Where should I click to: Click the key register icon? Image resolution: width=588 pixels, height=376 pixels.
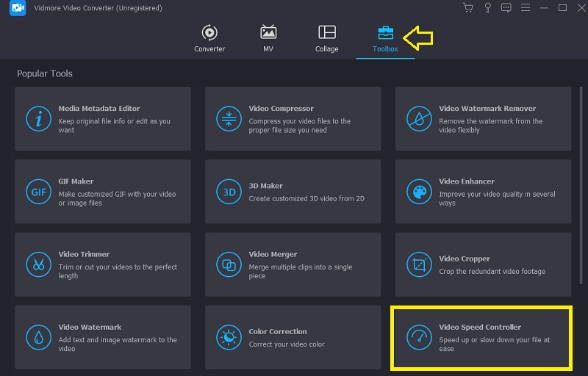(486, 8)
